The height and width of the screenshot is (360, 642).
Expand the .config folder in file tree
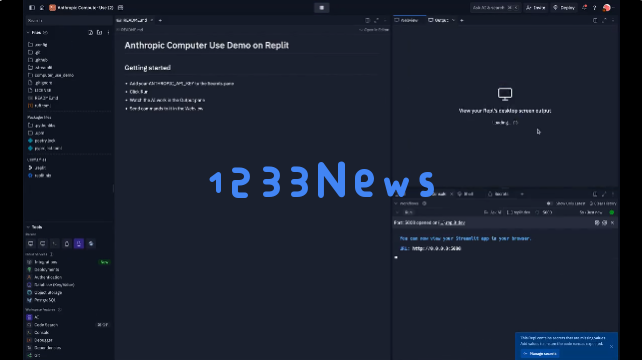coord(39,44)
